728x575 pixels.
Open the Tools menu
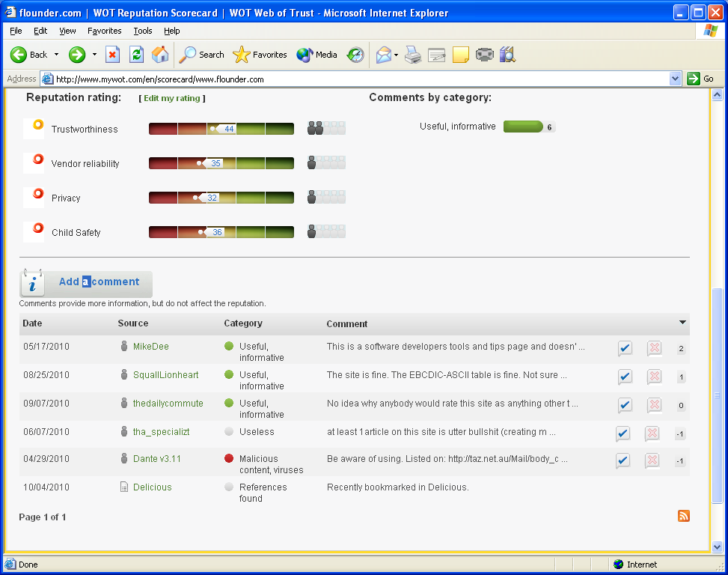pyautogui.click(x=143, y=31)
